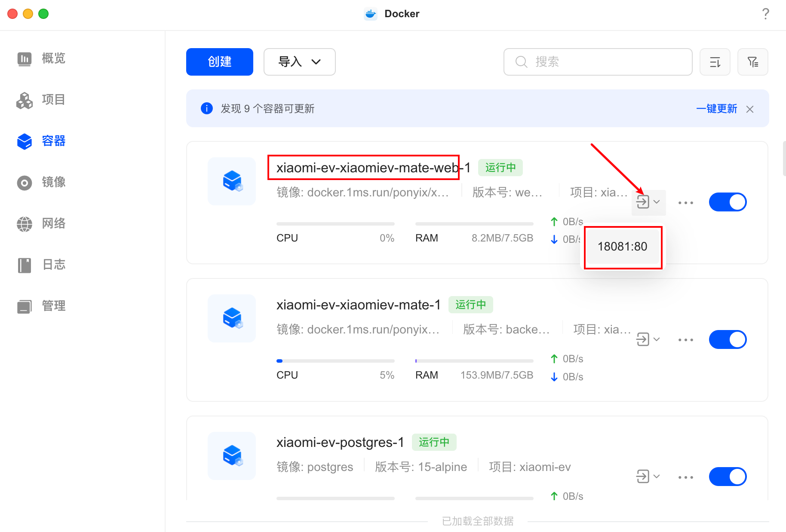Click the 已加载全部数据 footer text
This screenshot has width=786, height=532.
tap(478, 521)
